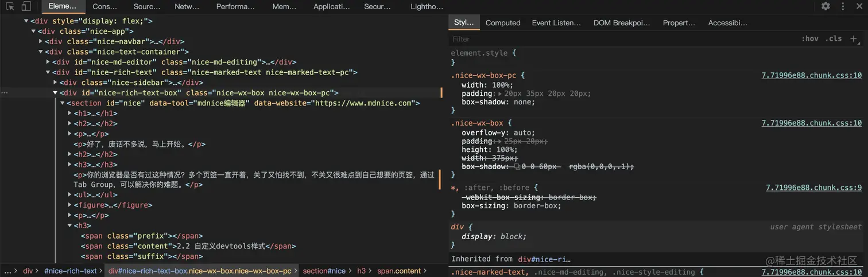Select the DOM Breakpoints sidebar tab
Viewport: 868px width, 277px height.
coord(622,22)
